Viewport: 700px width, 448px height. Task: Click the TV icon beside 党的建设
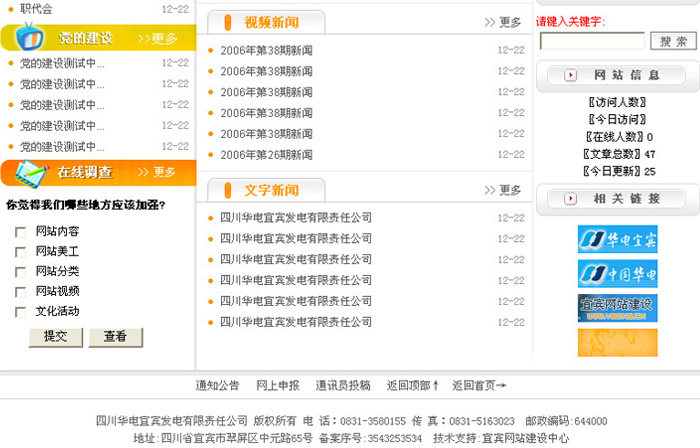(27, 37)
